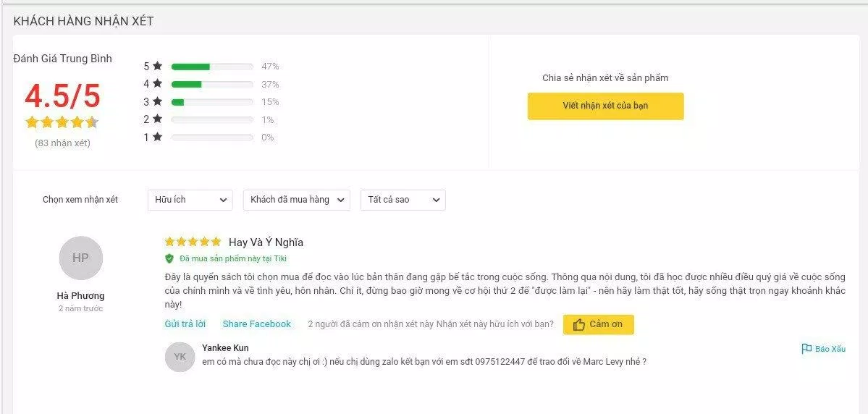Click the HP reviewer avatar
The height and width of the screenshot is (414, 868).
point(80,258)
